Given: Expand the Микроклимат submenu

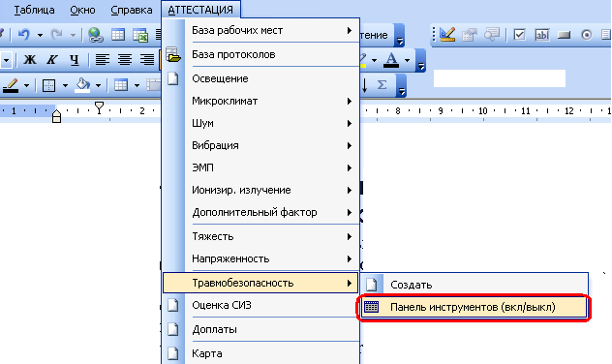Looking at the screenshot, I should 260,101.
